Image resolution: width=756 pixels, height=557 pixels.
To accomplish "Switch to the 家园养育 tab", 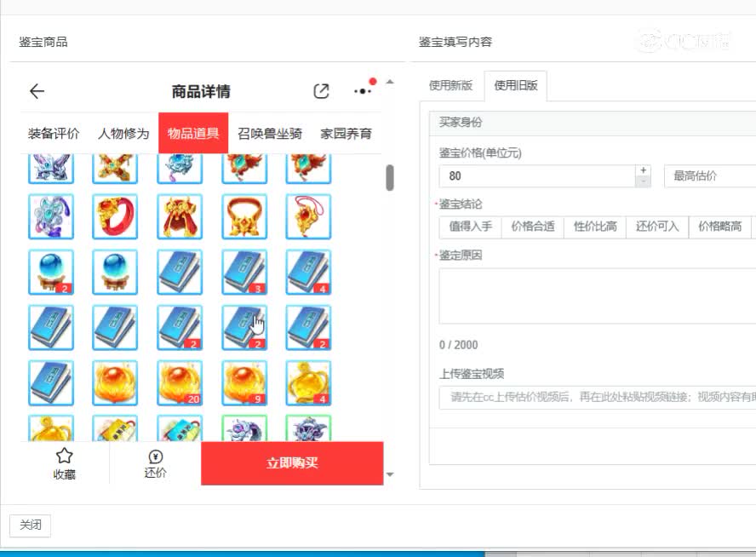I will point(346,133).
